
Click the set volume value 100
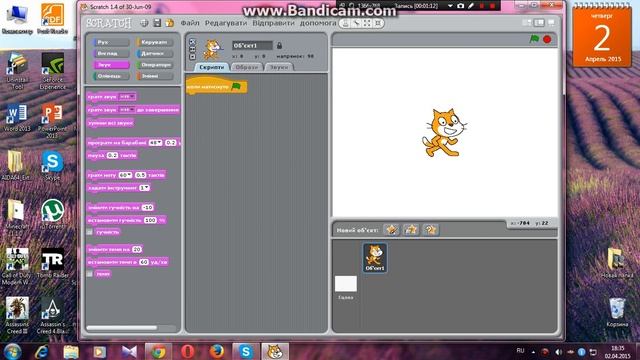150,220
